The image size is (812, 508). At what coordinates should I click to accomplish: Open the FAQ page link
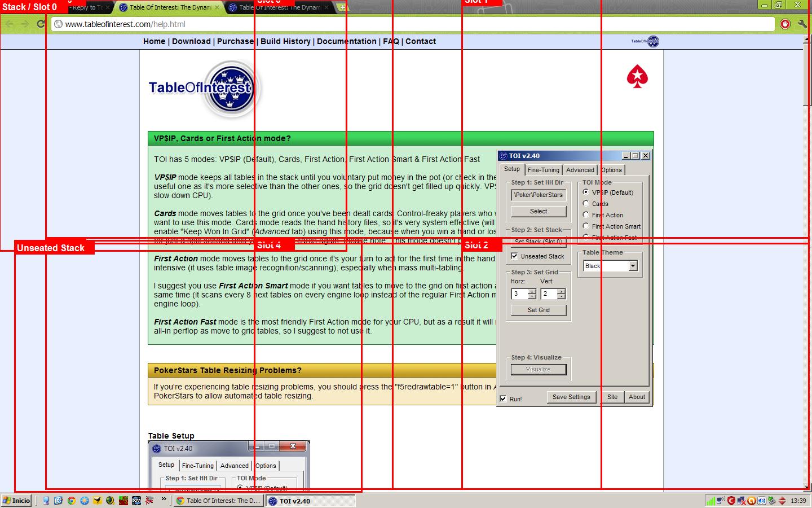tap(391, 41)
